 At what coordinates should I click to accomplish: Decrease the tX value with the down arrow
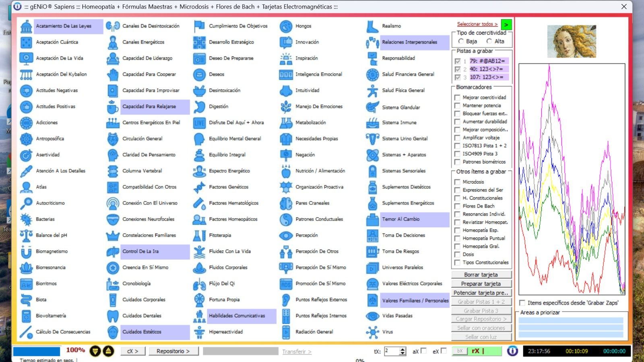[x=403, y=354]
